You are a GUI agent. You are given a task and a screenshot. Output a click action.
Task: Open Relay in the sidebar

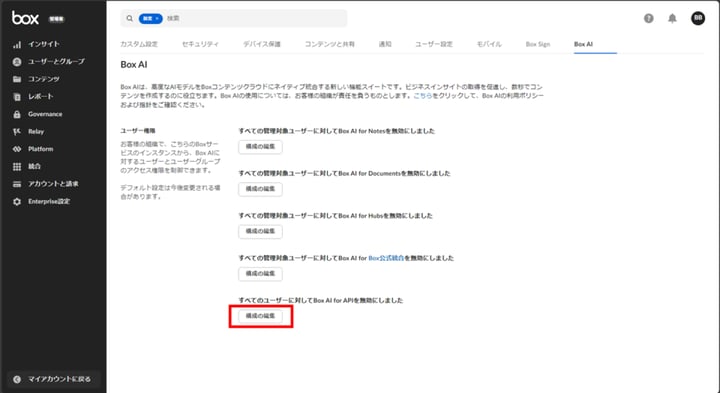pos(36,131)
